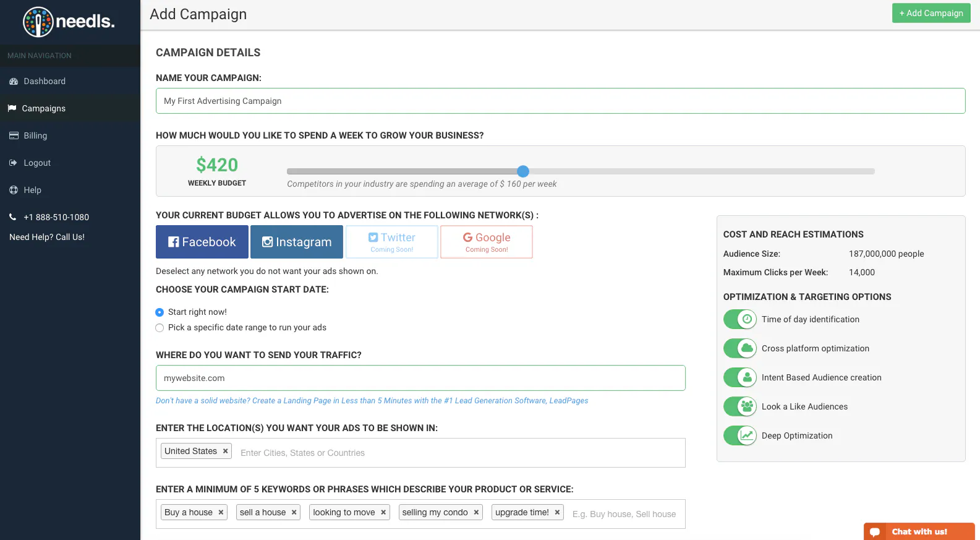Screen dimensions: 980x540
Task: Deselect the Instagram network button
Action: pos(297,242)
